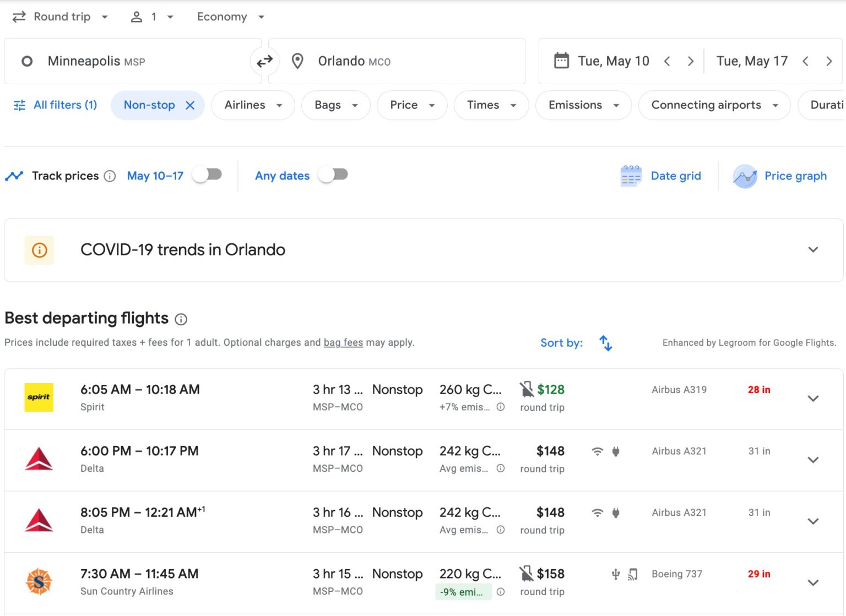Click the carry-on bag fee icon on Spirit flight

527,389
